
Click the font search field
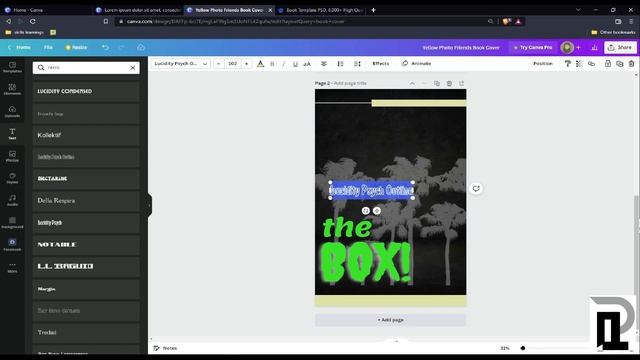coord(86,68)
